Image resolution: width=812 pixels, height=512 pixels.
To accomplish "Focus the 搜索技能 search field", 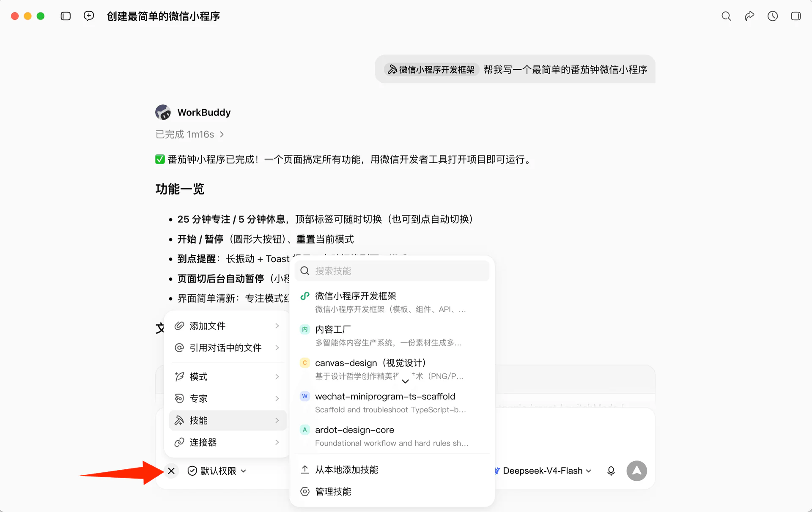I will tap(392, 271).
